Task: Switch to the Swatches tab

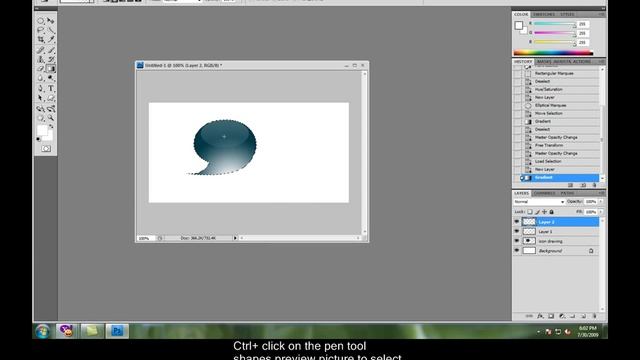Action: pyautogui.click(x=544, y=14)
